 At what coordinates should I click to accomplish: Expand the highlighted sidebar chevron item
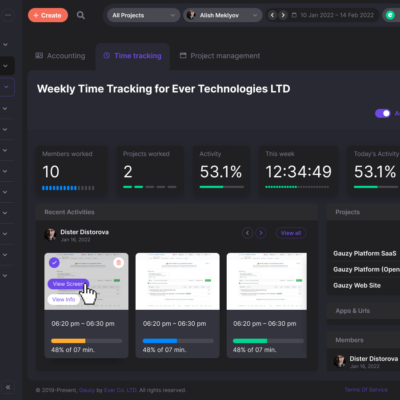(7, 87)
